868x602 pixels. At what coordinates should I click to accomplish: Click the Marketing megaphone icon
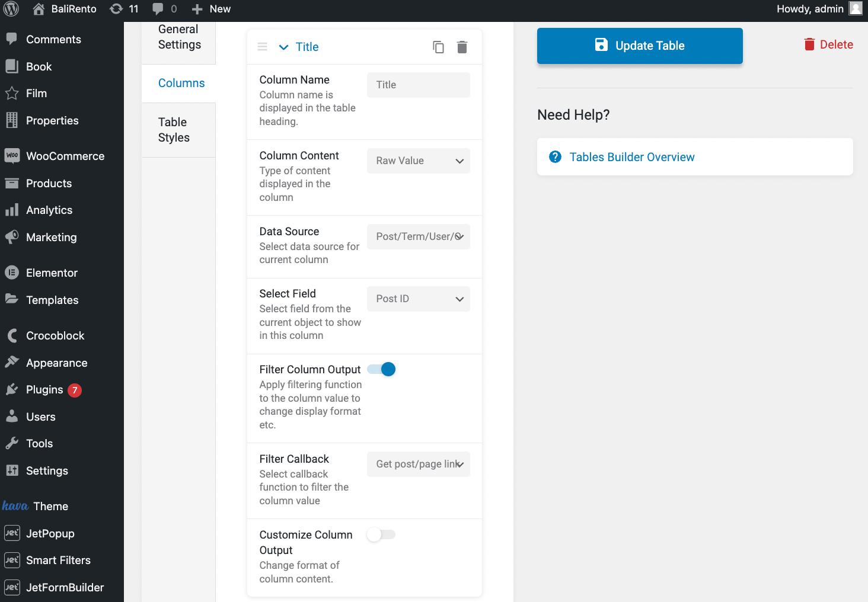[11, 237]
